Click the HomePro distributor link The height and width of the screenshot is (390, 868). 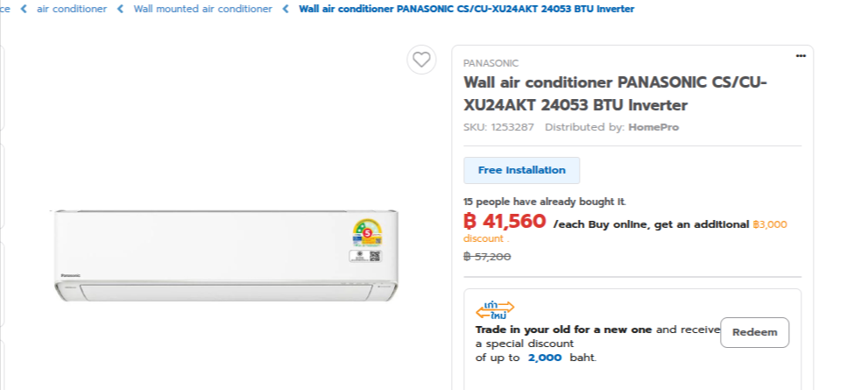653,127
